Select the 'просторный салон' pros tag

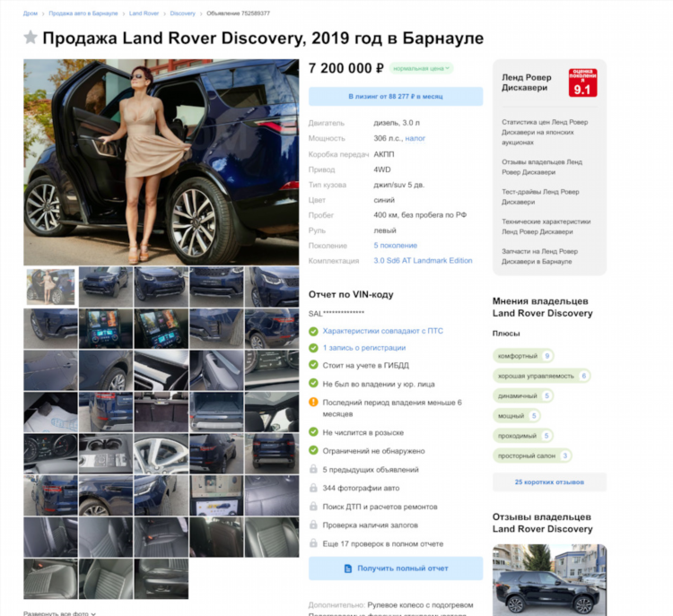tap(532, 455)
